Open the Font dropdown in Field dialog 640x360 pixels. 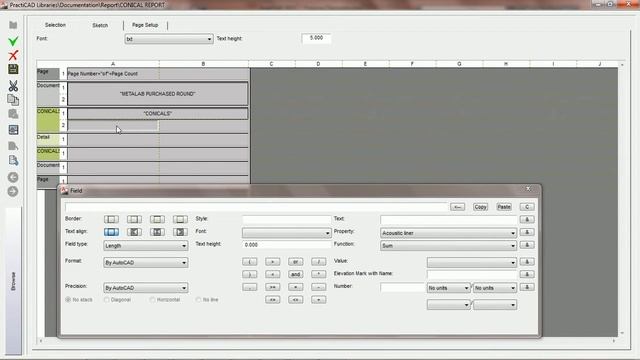(286, 233)
